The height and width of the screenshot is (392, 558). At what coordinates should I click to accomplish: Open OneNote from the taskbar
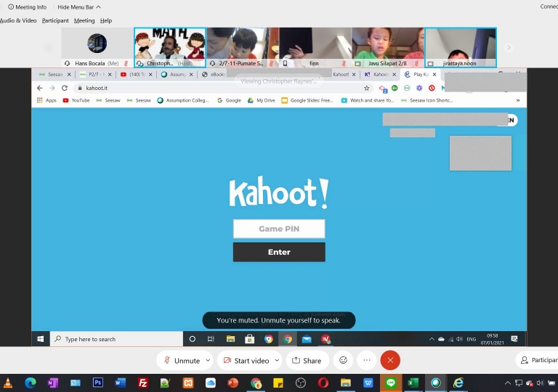pos(52,383)
